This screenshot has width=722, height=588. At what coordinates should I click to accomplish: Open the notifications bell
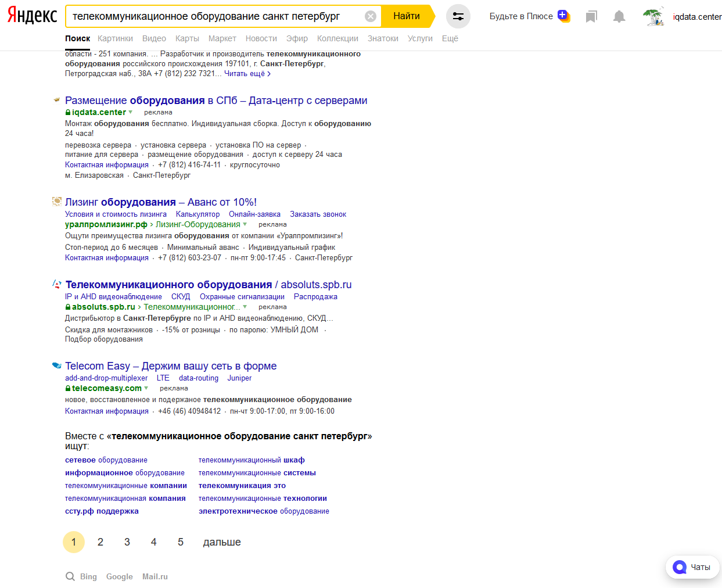620,17
